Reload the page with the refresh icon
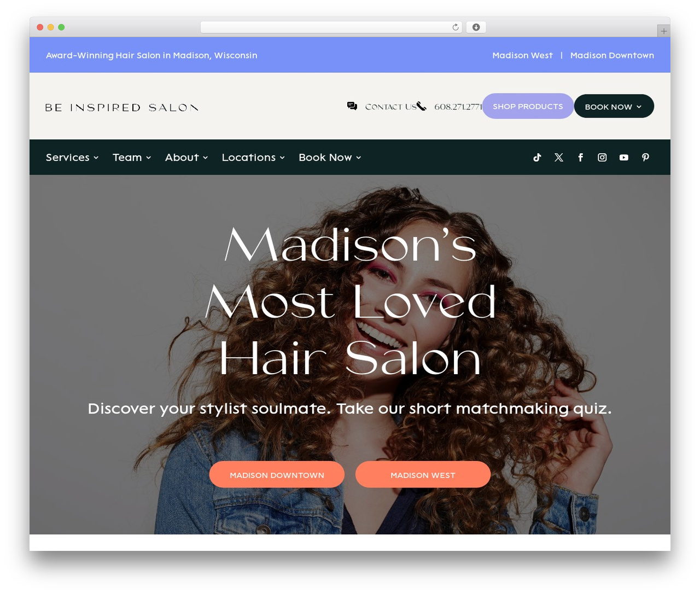The image size is (700, 593). (x=456, y=27)
